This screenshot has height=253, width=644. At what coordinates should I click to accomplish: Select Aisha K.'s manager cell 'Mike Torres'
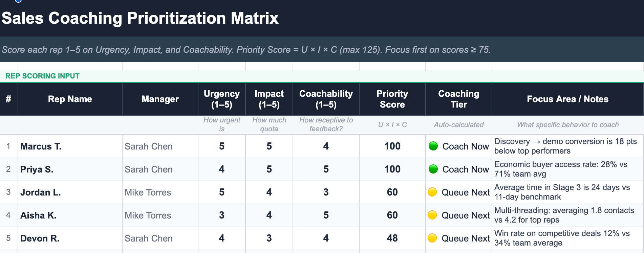point(160,215)
